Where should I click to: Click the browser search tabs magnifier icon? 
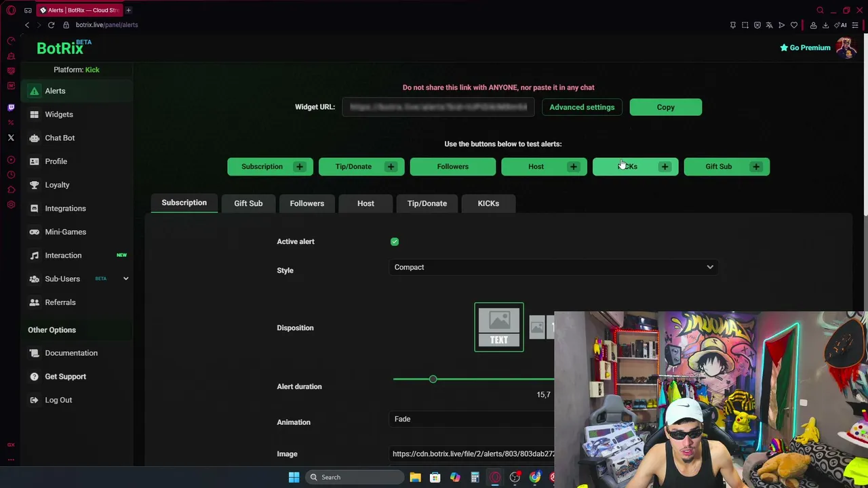click(820, 10)
